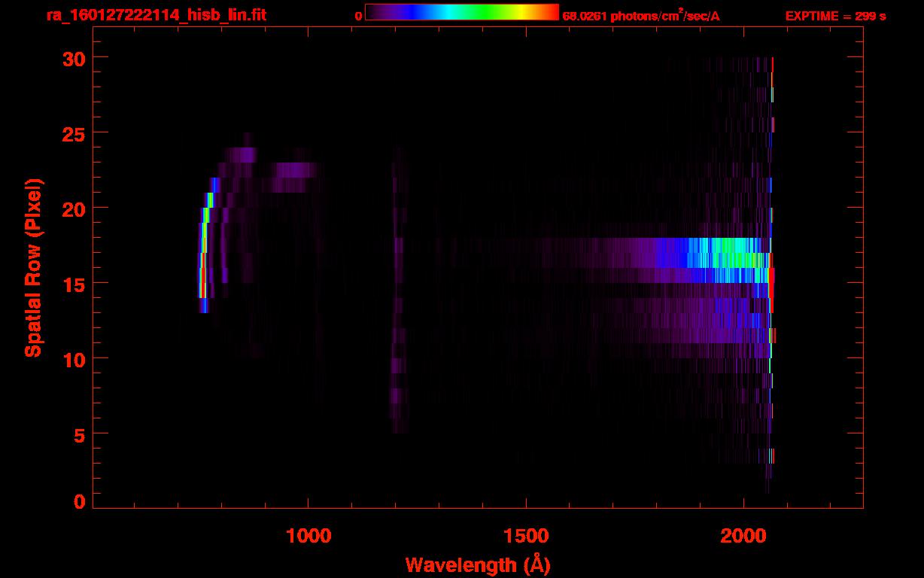This screenshot has width=924, height=578.
Task: Click the filename ra_160127222114_hisb_lin.fit
Action: (155, 15)
